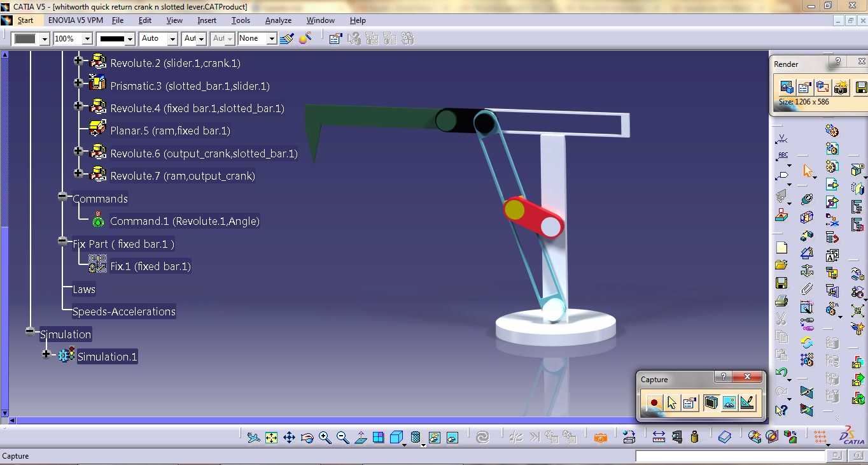Open the line thickness dropdown with black line
This screenshot has width=868, height=465.
pyautogui.click(x=130, y=39)
